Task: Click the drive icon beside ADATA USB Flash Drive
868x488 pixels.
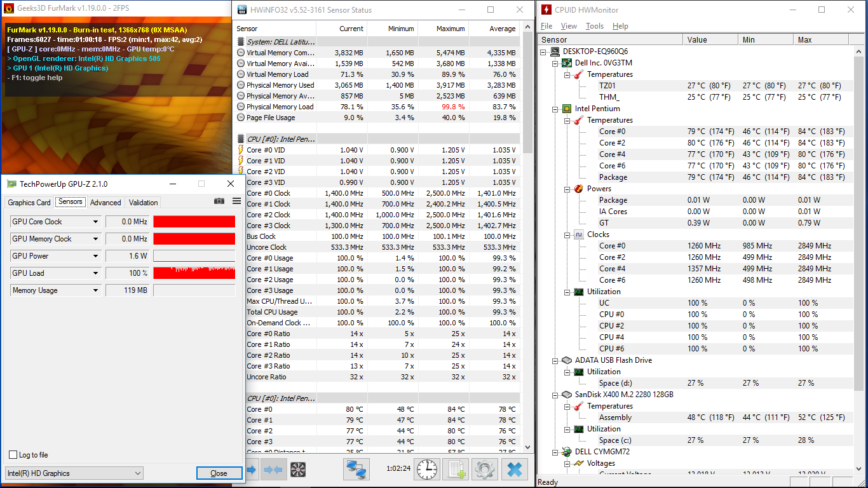Action: tap(567, 360)
